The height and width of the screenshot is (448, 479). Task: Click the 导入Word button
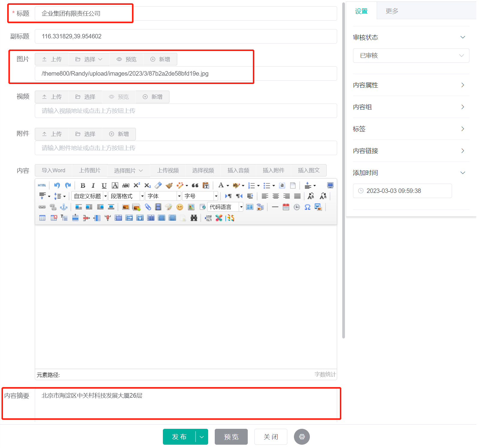(x=53, y=170)
